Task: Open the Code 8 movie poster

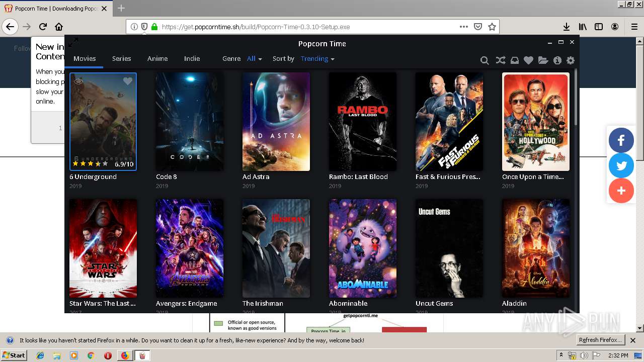Action: point(190,122)
